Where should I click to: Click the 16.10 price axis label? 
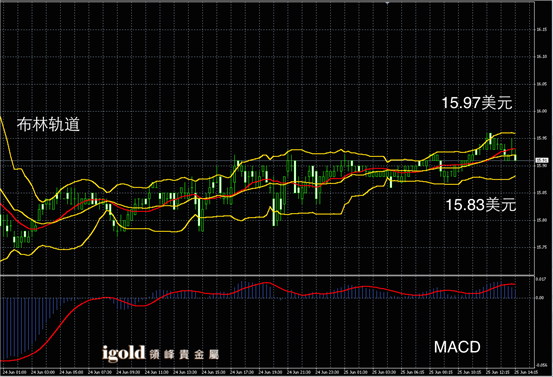point(542,56)
